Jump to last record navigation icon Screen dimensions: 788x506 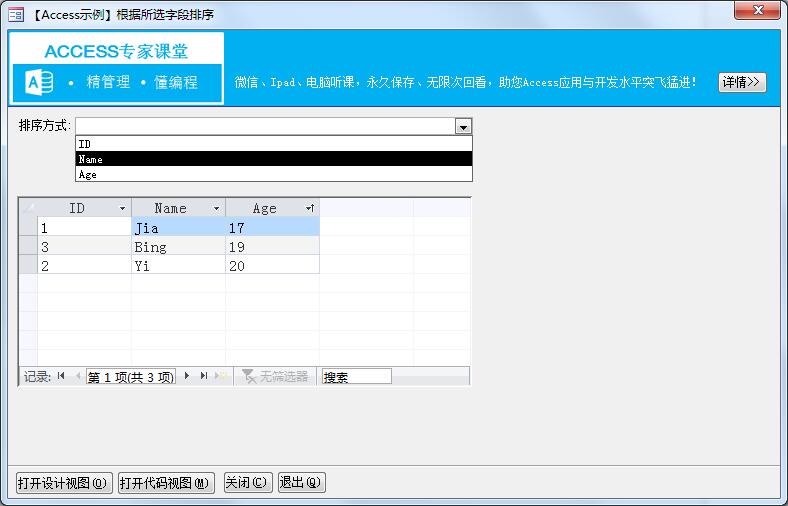(x=204, y=376)
